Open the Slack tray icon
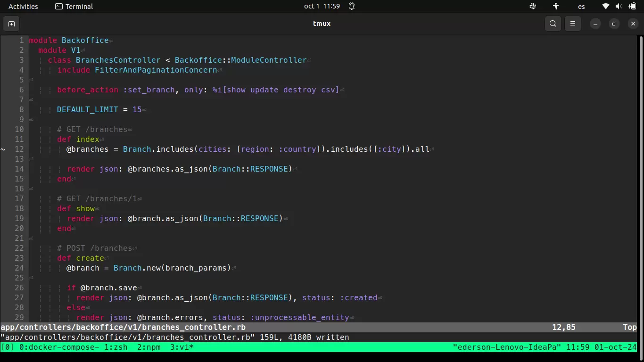The width and height of the screenshot is (644, 362). (x=533, y=7)
